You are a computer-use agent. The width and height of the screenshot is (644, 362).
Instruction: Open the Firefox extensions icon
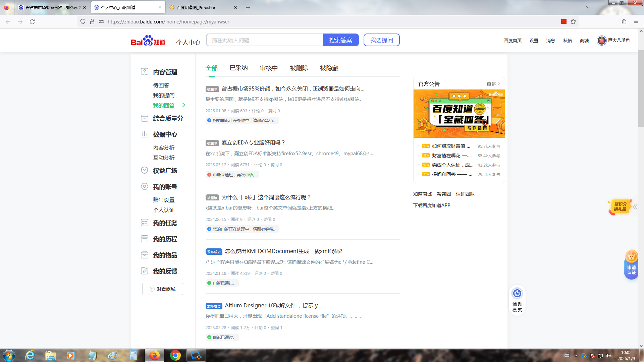[624, 21]
